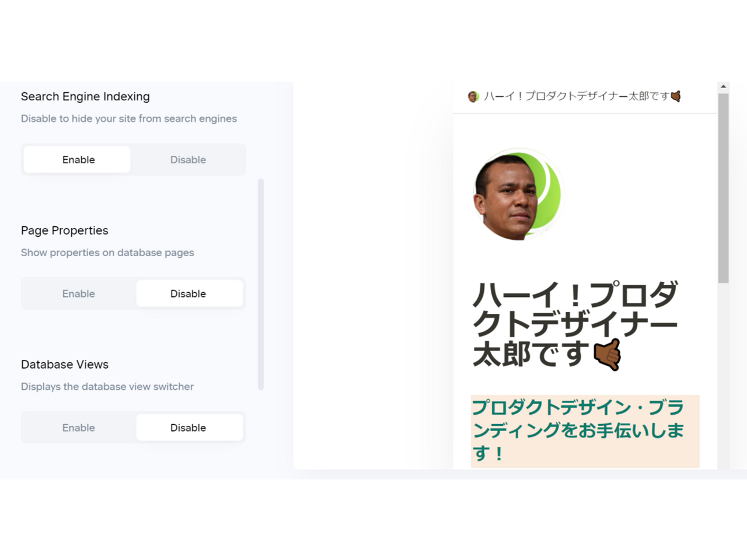Click the preview scrollbar up arrow
747x560 pixels.
click(723, 87)
